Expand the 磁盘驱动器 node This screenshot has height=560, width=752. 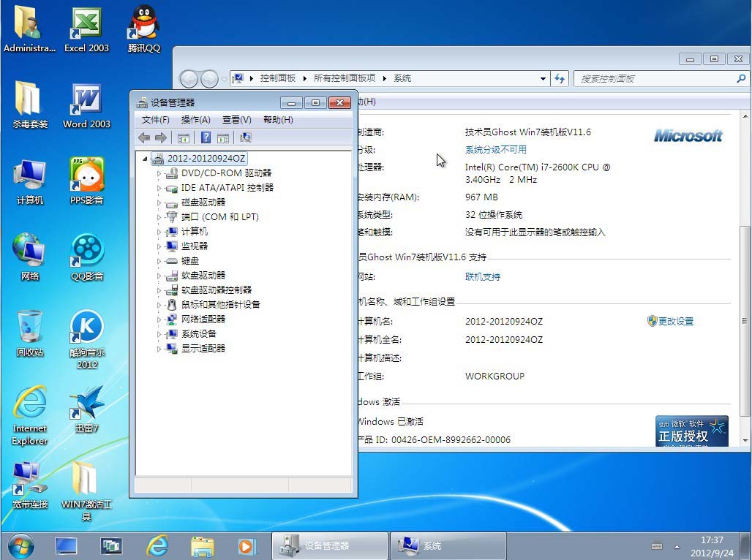click(x=159, y=203)
